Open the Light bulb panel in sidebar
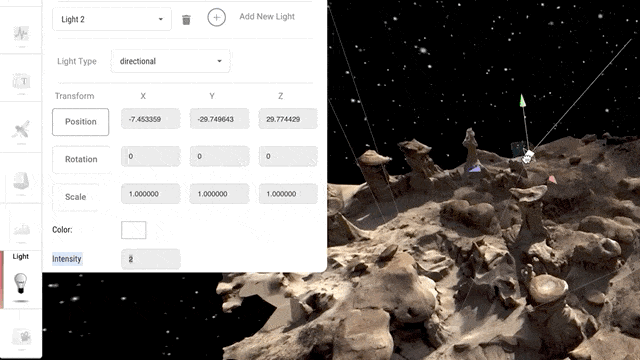Viewport: 640px width, 360px height. point(20,279)
